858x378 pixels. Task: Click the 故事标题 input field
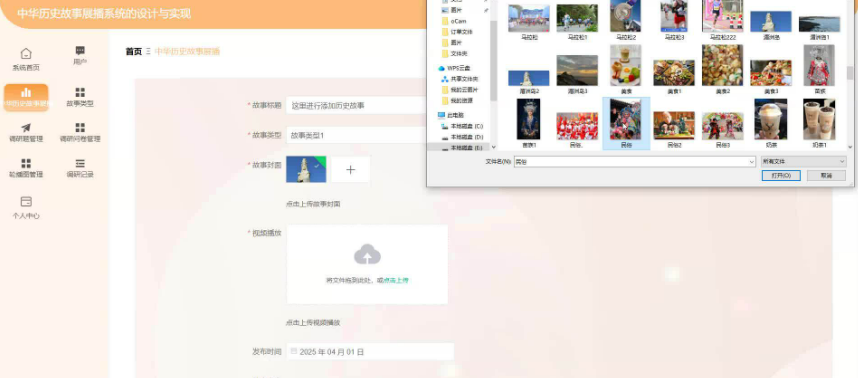(x=356, y=106)
